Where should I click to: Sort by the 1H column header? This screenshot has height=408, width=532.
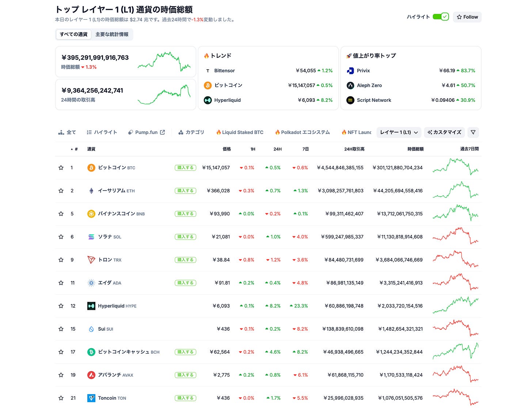pos(252,149)
